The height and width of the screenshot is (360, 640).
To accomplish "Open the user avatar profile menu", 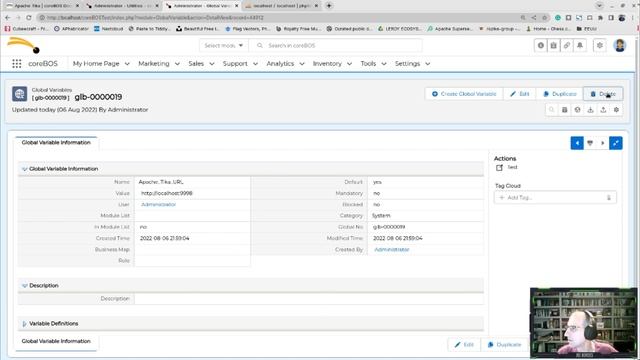I will point(620,45).
